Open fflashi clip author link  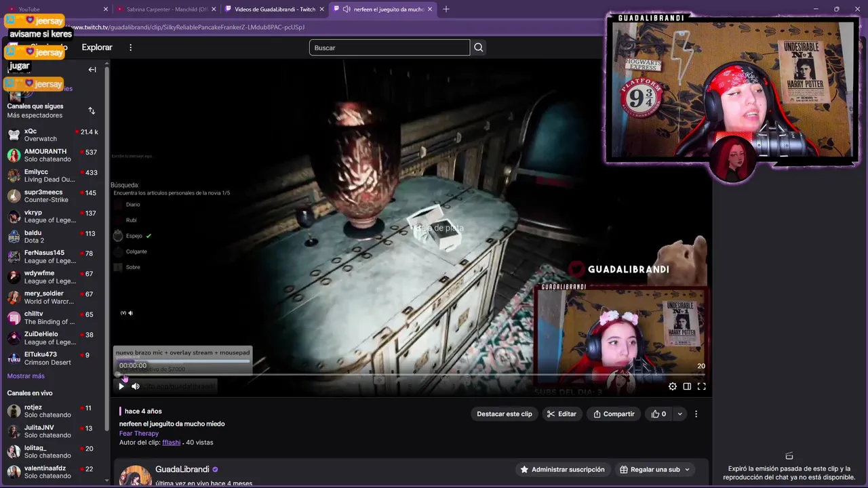point(172,443)
